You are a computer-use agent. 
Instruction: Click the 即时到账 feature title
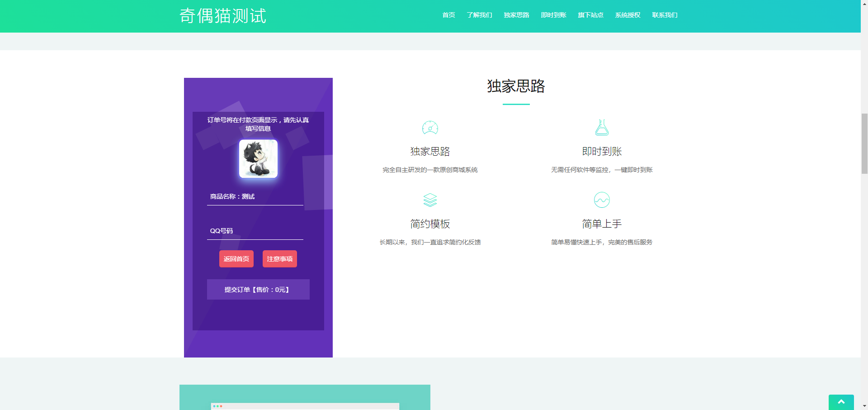click(x=602, y=152)
